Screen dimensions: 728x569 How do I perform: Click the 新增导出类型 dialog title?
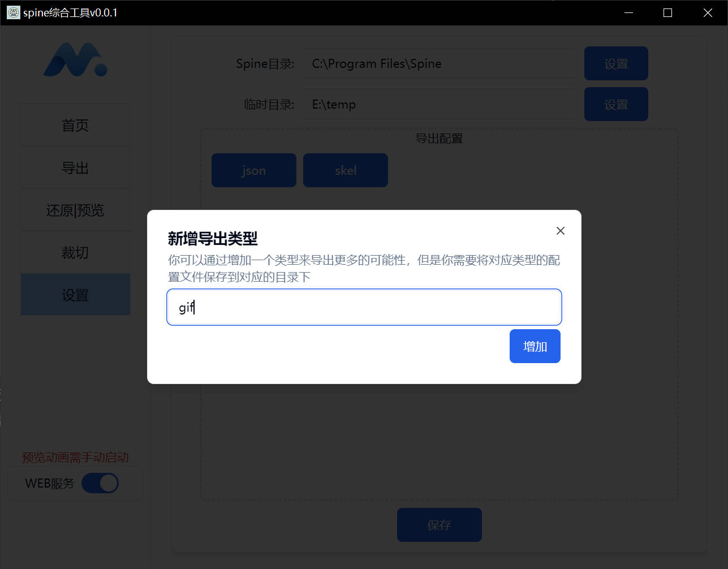tap(212, 239)
